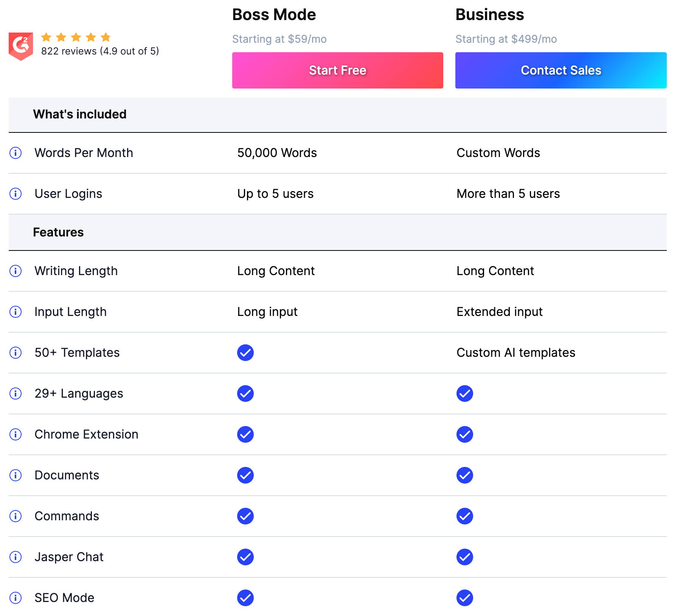
Task: Click Business checkmark for 29+ Languages
Action: [x=465, y=394]
